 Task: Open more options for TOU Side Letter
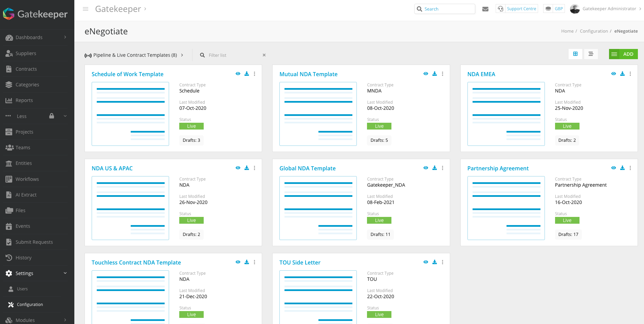(x=442, y=262)
